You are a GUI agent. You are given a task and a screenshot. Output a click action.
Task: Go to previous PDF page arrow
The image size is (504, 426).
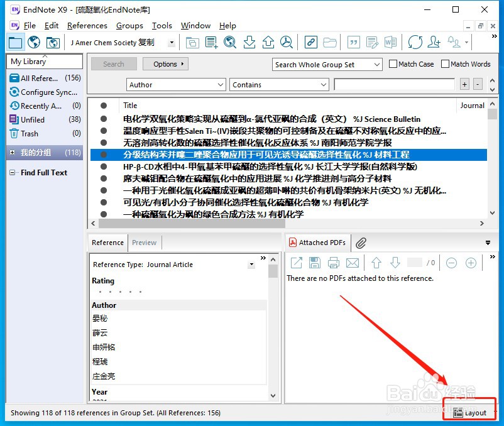click(x=376, y=263)
